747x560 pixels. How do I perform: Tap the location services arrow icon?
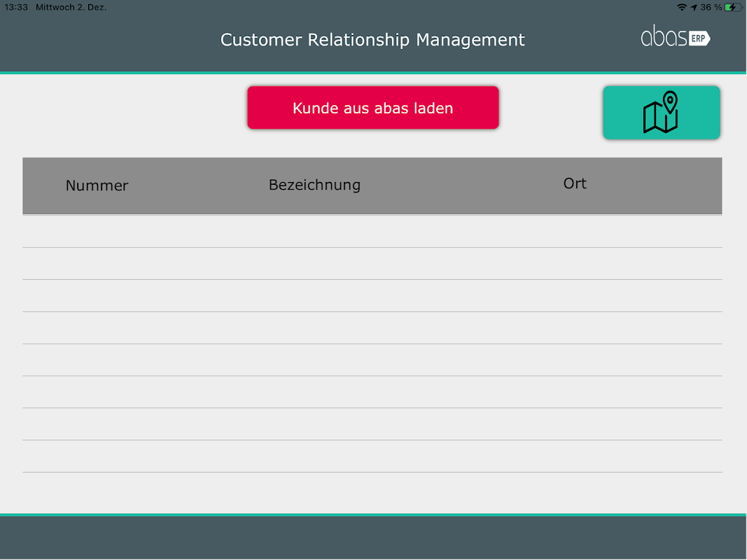(x=694, y=7)
